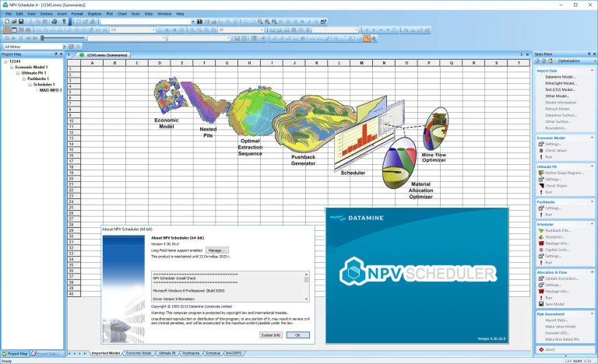Switch to the Schedule sheet tab
The height and width of the screenshot is (364, 598).
pos(213,353)
